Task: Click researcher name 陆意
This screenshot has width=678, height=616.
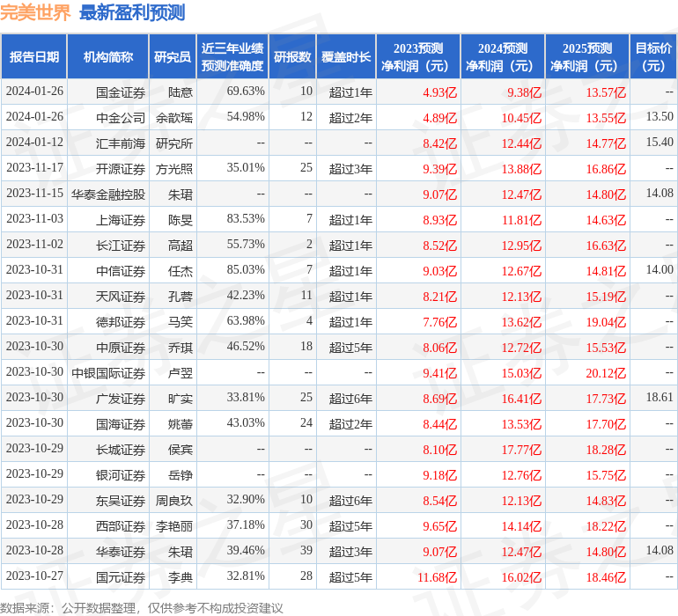Action: click(x=181, y=92)
